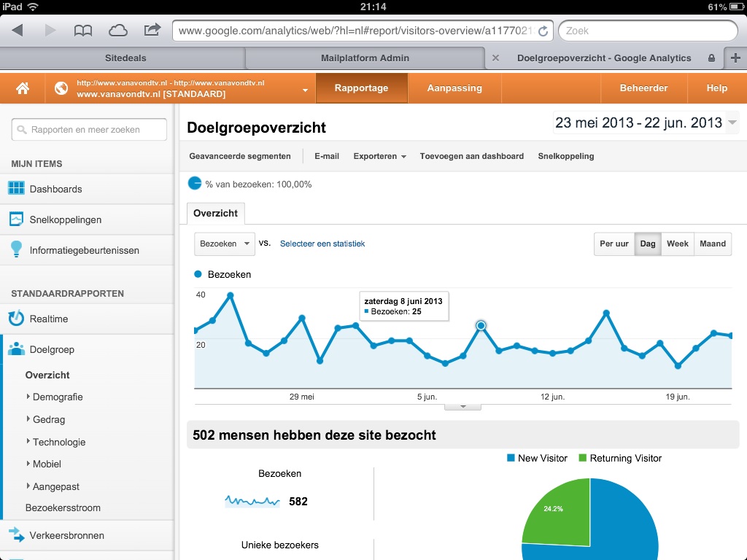Open Bezoekersstroom report

(63, 507)
